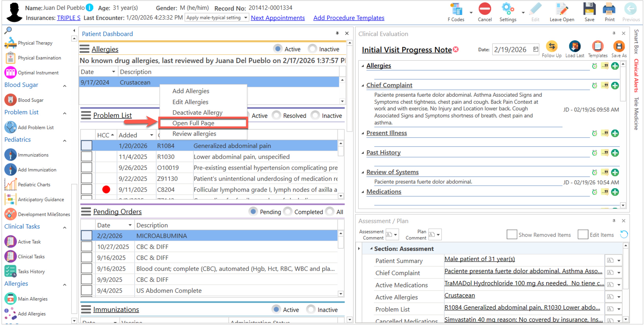Choose Open Full Page from context menu
The width and height of the screenshot is (644, 326).
pos(193,123)
